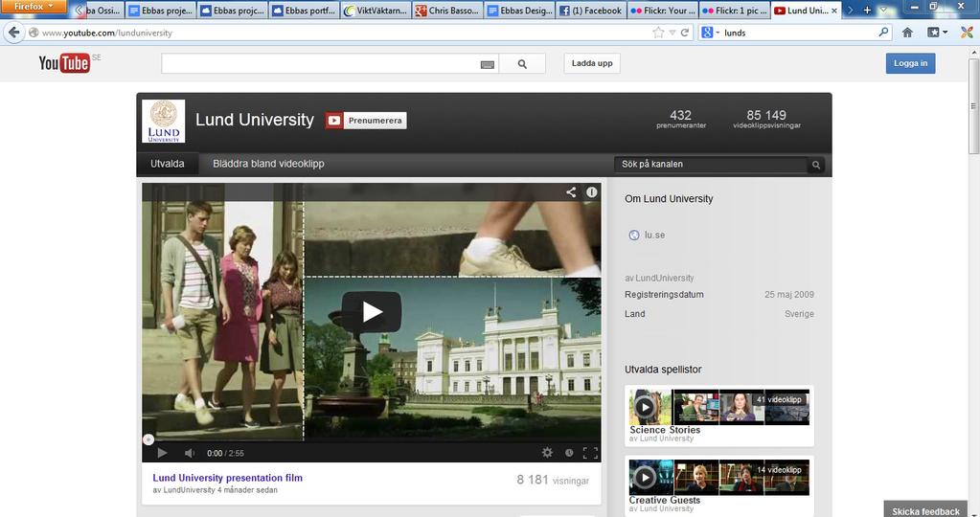Open the Bläddra bland videoklipp tab
The width and height of the screenshot is (980, 517).
(x=268, y=164)
